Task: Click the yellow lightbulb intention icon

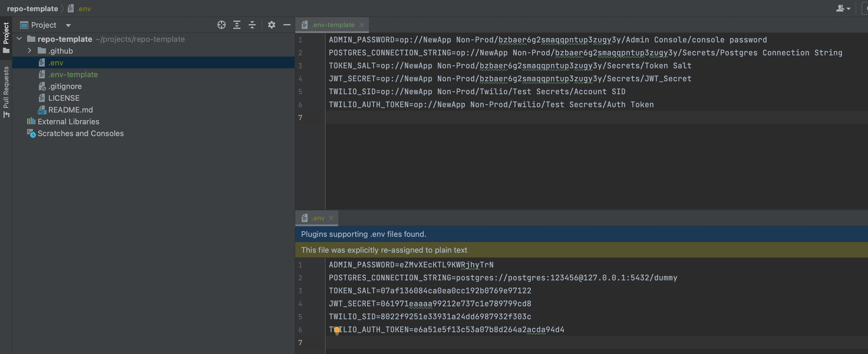Action: [x=337, y=330]
